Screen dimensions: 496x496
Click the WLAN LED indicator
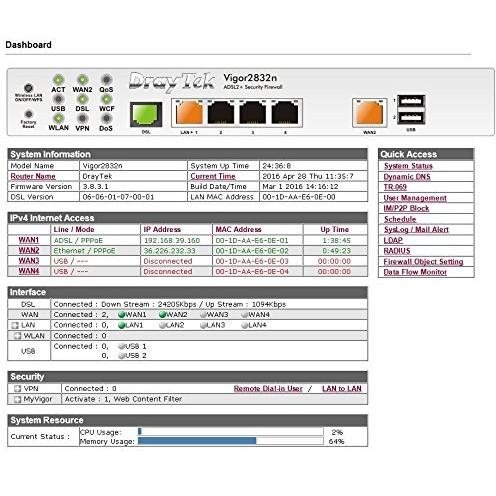click(58, 118)
